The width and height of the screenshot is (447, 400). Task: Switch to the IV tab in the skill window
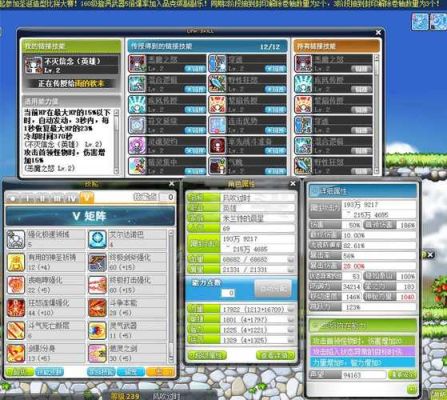(x=71, y=199)
